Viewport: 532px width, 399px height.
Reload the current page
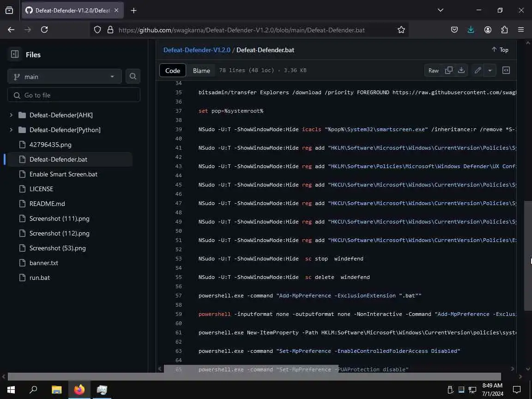(x=44, y=30)
